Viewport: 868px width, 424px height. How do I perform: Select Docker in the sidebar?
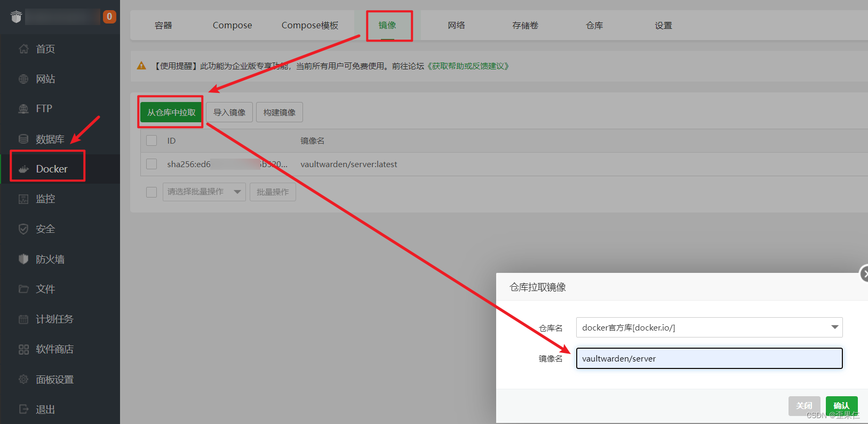pos(52,169)
